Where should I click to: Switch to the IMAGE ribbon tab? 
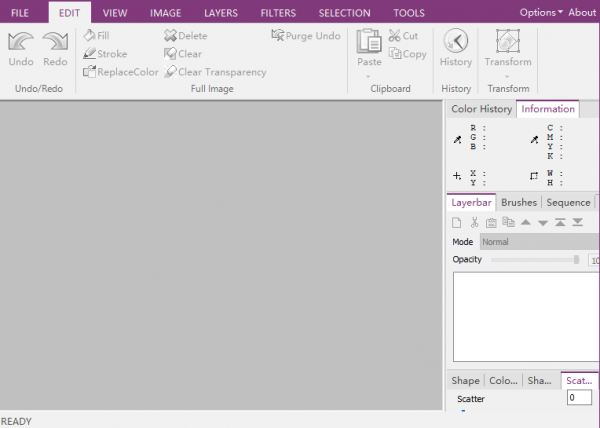165,13
